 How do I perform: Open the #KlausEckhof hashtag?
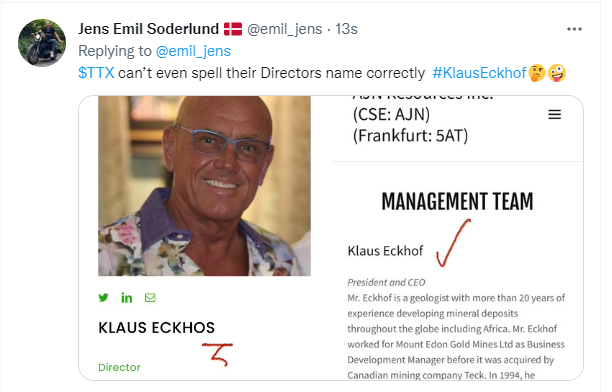479,73
